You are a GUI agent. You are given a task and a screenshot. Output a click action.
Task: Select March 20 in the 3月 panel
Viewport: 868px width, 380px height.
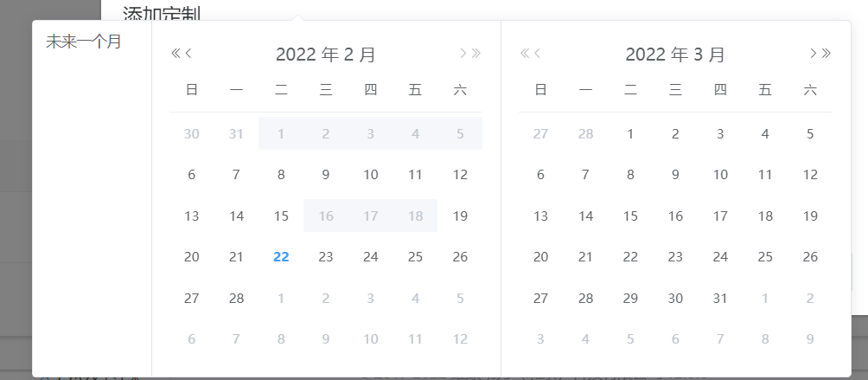point(541,257)
